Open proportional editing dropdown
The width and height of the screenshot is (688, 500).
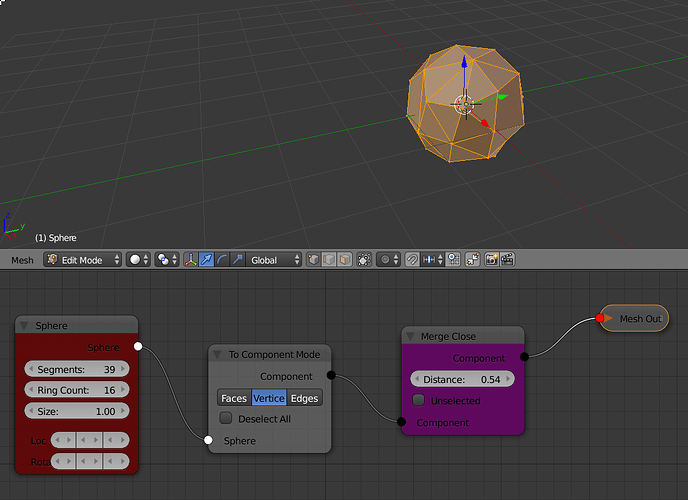click(x=388, y=260)
